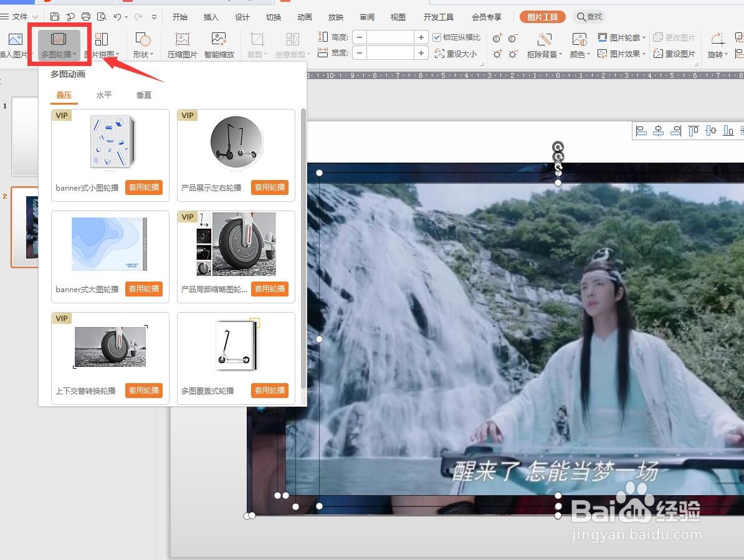Image resolution: width=744 pixels, height=560 pixels.
Task: Open the 图片拼图 picture collage dropdown
Action: click(101, 45)
